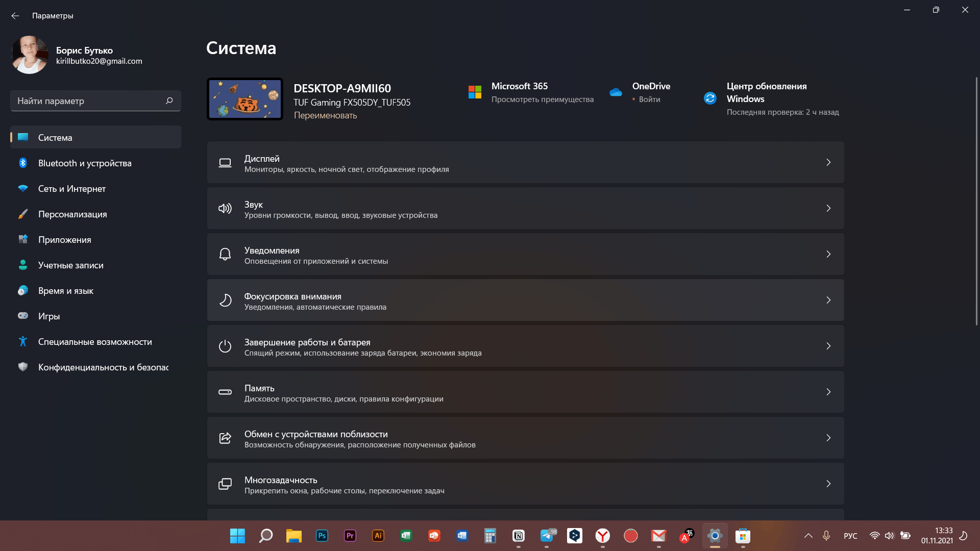Open Excel from the taskbar
The image size is (980, 551).
point(406,536)
